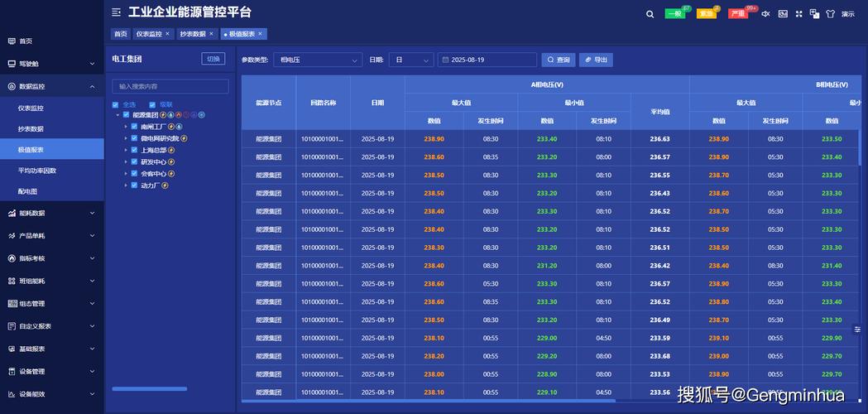Uncheck the 微电网研究院 checkbox
Image resolution: width=868 pixels, height=414 pixels.
tap(134, 138)
